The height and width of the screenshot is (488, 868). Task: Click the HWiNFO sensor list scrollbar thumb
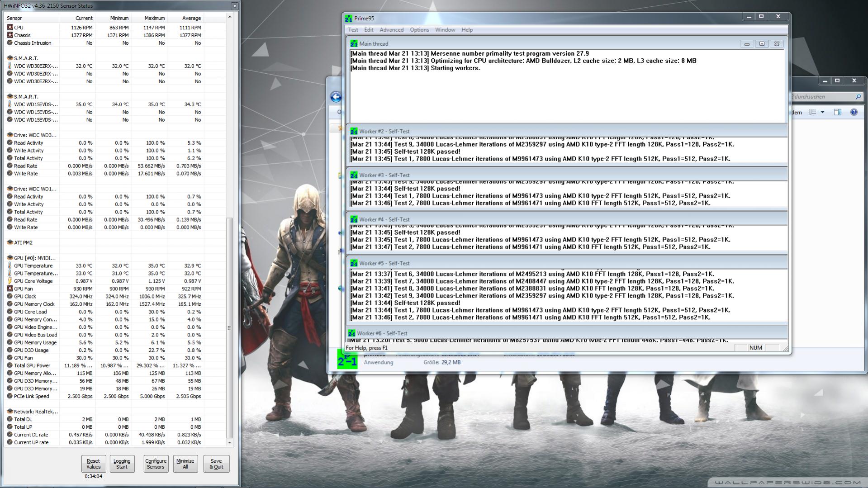click(x=229, y=328)
